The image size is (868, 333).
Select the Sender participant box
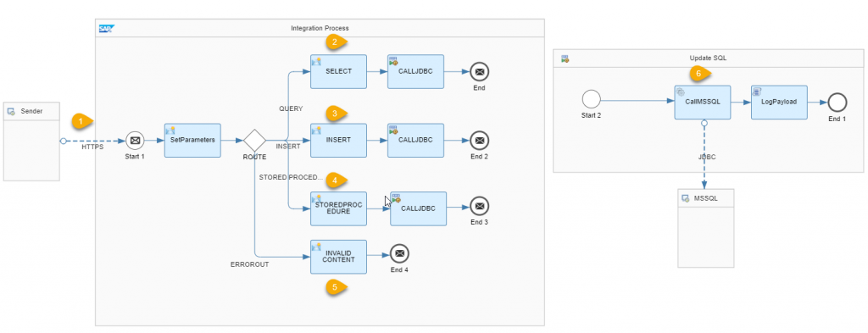point(31,141)
